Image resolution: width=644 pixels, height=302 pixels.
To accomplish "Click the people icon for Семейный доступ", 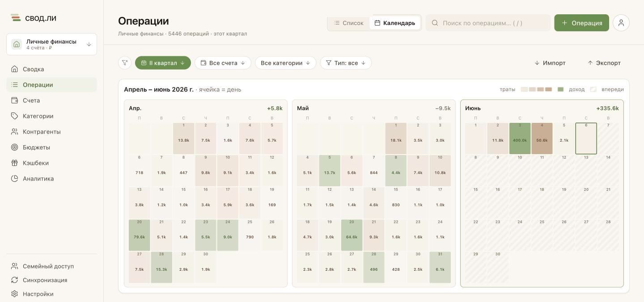I will coord(14,266).
